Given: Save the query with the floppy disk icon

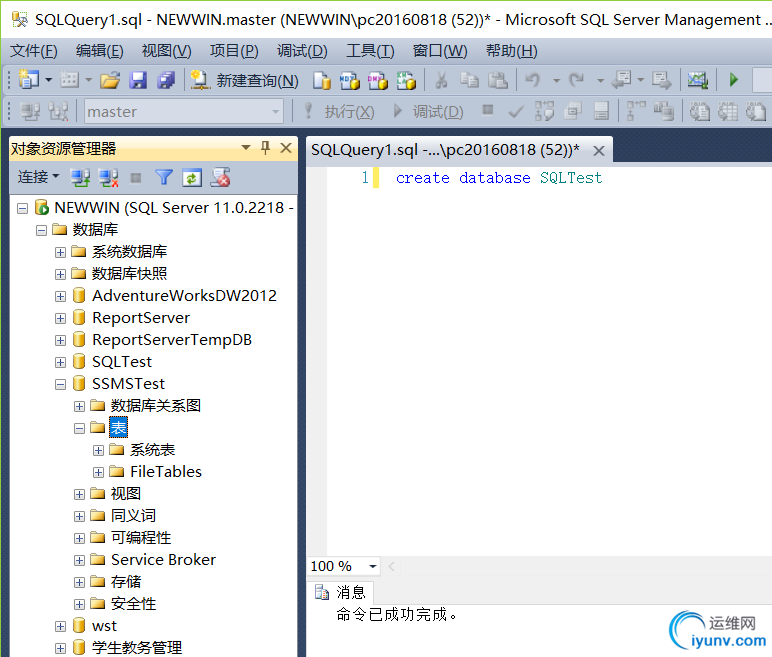Looking at the screenshot, I should [x=138, y=80].
